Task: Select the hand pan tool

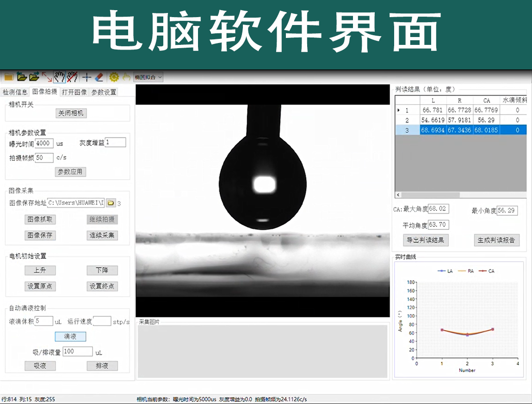Action: pyautogui.click(x=59, y=77)
